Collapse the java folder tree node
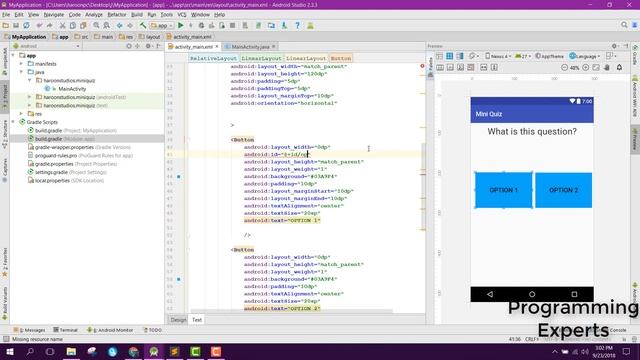The image size is (640, 360). [x=21, y=72]
